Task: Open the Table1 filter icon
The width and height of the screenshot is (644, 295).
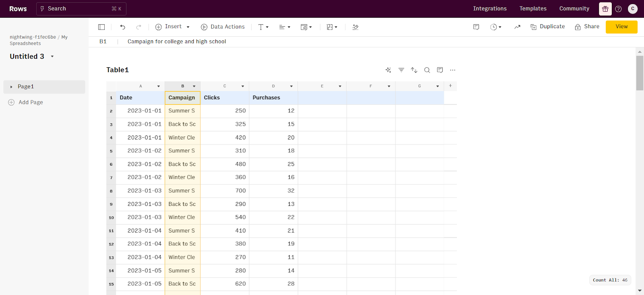Action: coord(401,70)
